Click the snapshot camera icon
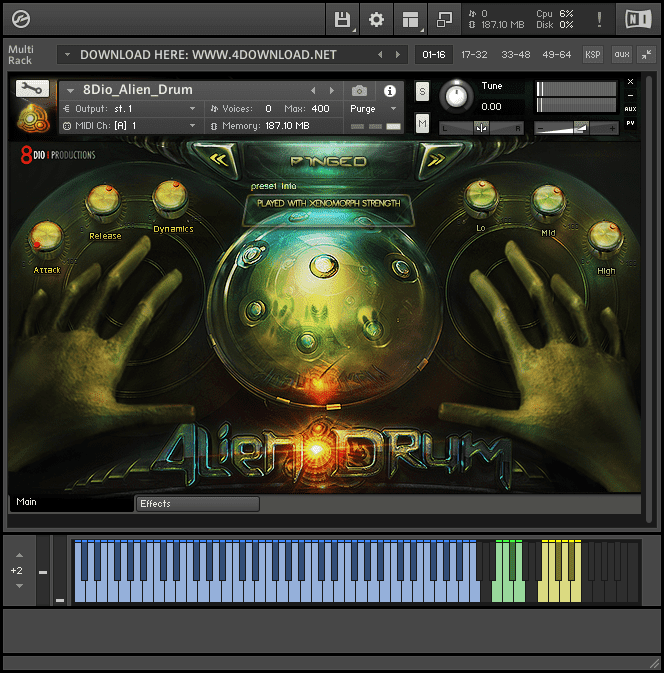Image resolution: width=664 pixels, height=673 pixels. 359,91
